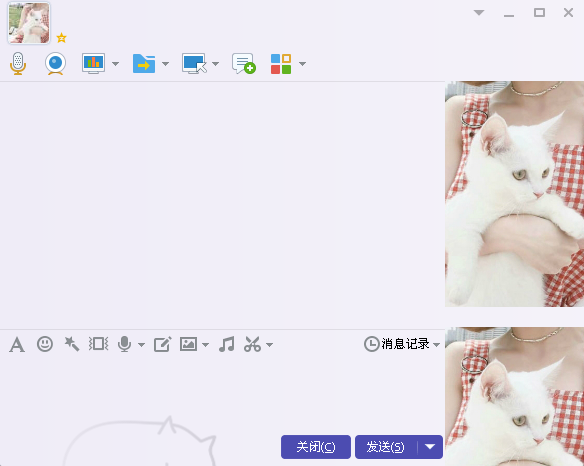Screen dimensions: 584x466
Task: Expand the send image dropdown arrow
Action: 206,345
